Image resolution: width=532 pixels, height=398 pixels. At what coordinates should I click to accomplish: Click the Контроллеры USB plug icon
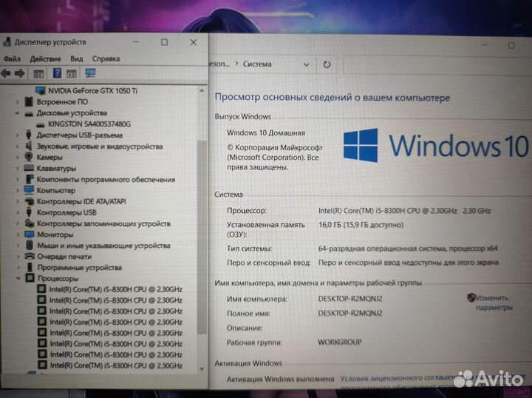click(x=29, y=212)
